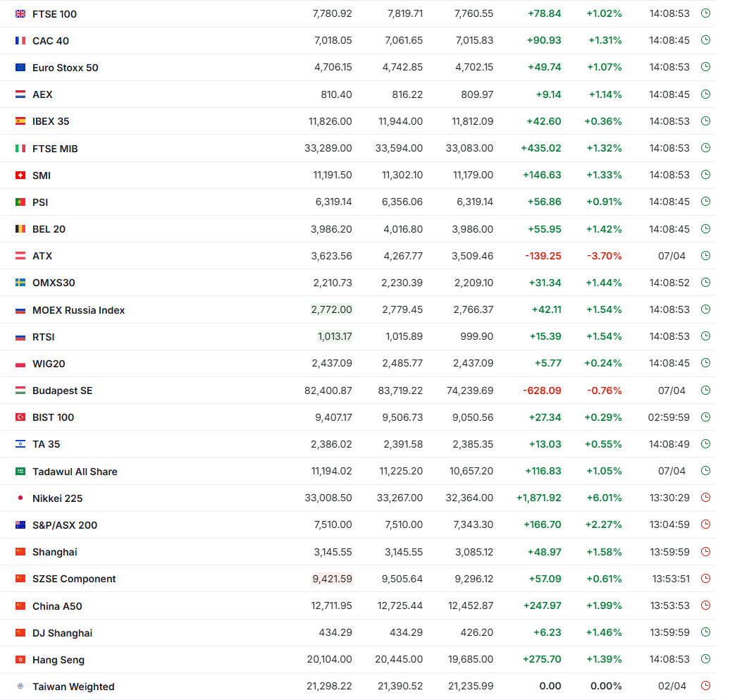Click the green clock icon for FTSE 100
The width and height of the screenshot is (730, 700).
[x=705, y=13]
